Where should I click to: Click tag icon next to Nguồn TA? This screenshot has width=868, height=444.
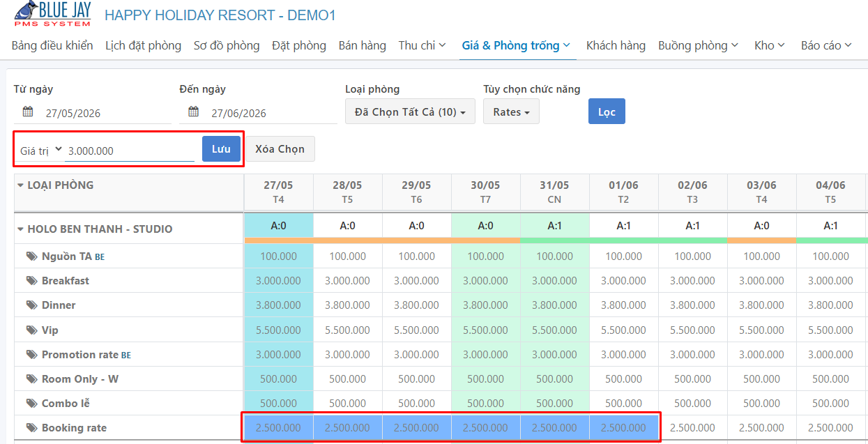(31, 256)
